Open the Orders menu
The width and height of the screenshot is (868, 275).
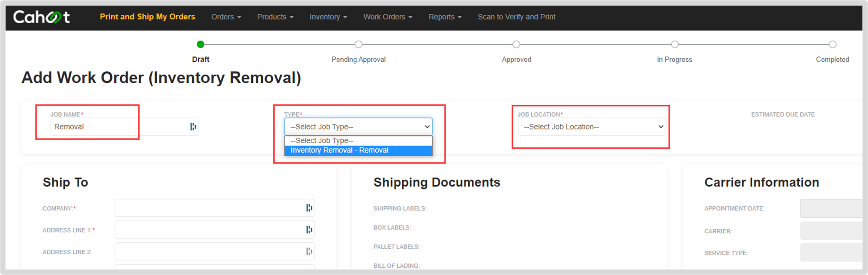point(226,17)
